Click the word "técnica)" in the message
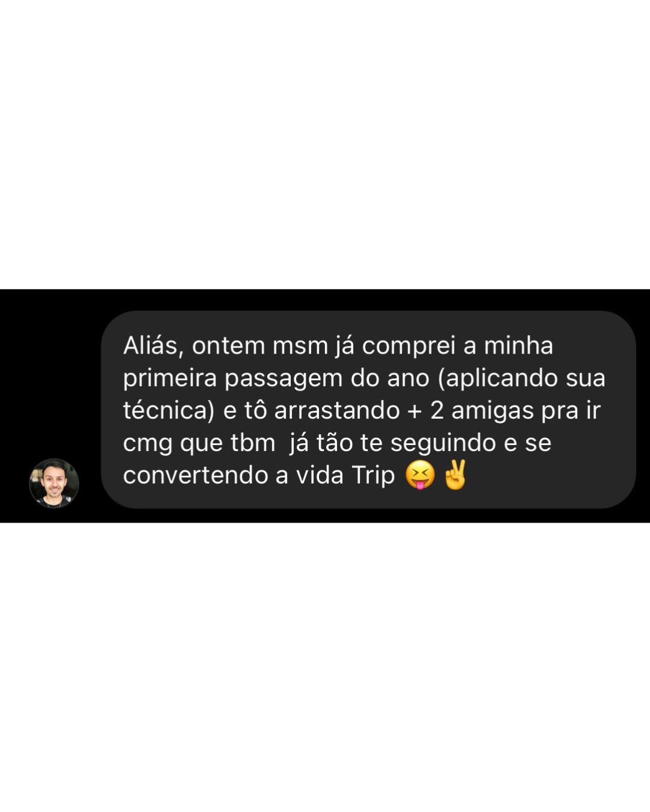This screenshot has height=812, width=650. pos(169,411)
